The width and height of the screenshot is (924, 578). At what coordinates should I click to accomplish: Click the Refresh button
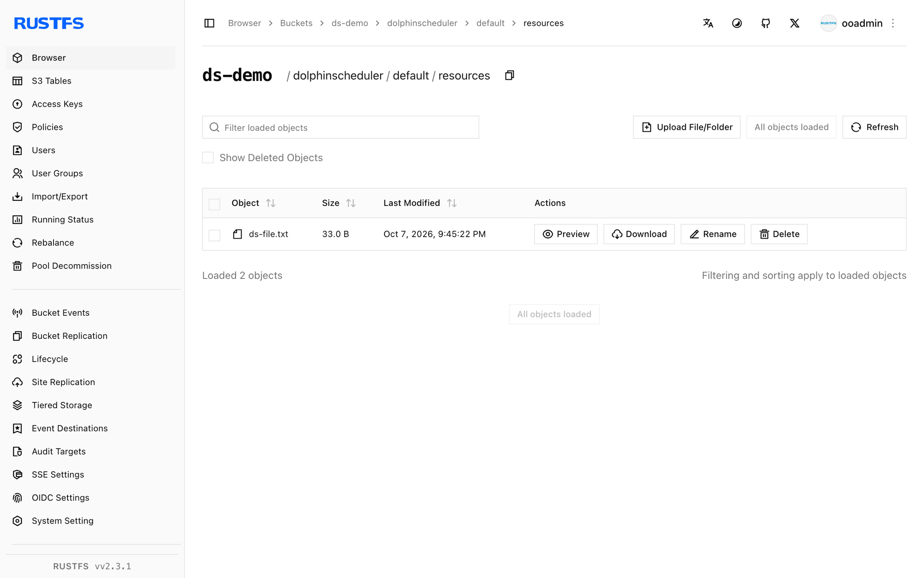click(x=874, y=127)
